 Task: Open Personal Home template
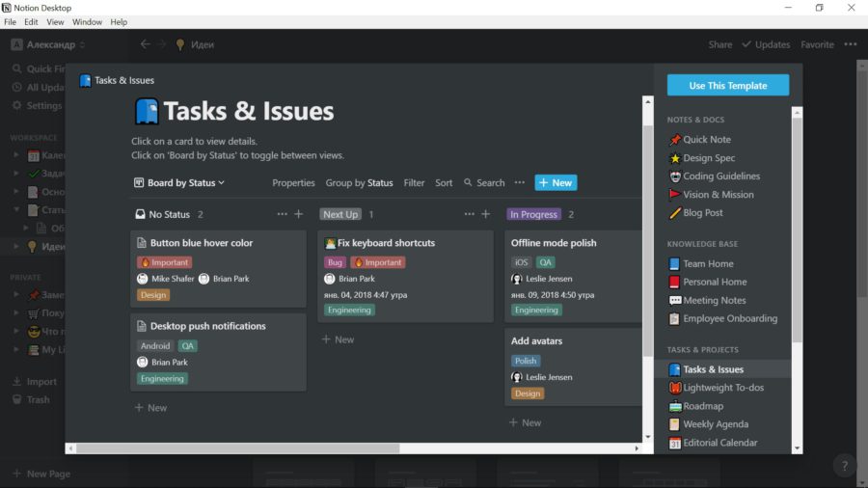pos(708,282)
